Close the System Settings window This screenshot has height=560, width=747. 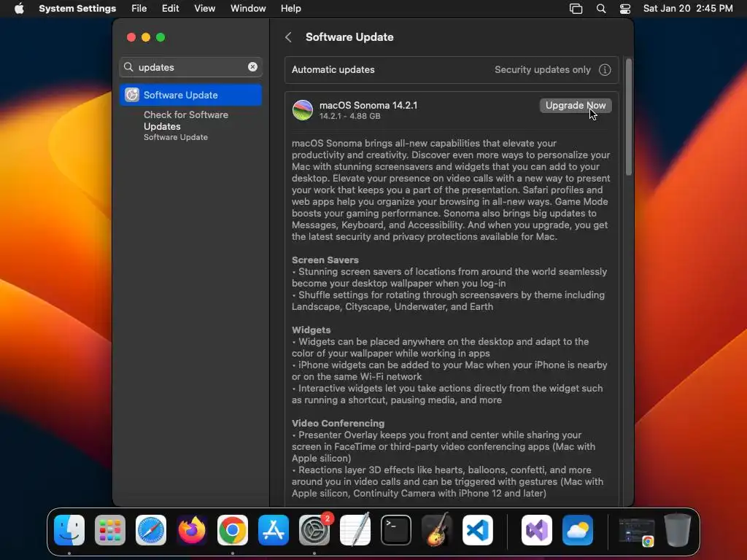tap(131, 37)
